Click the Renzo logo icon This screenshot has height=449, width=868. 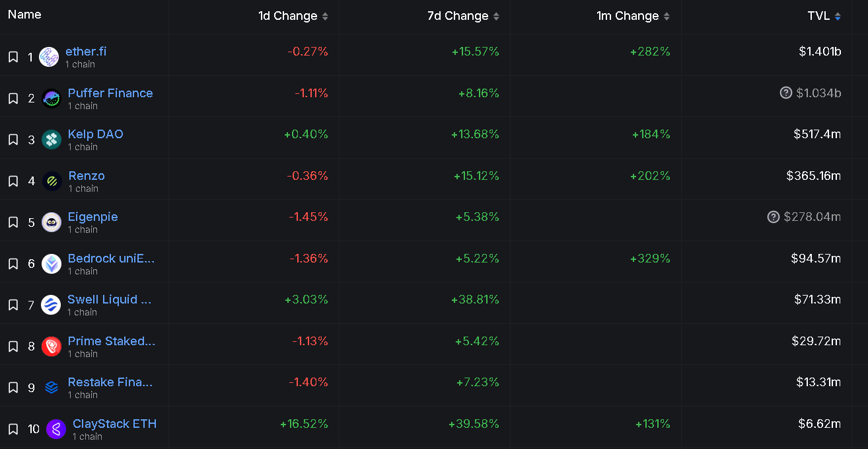52,181
